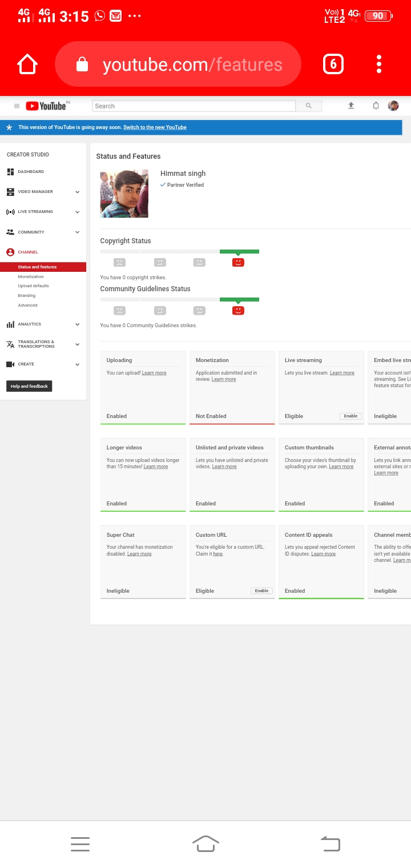The height and width of the screenshot is (868, 411).
Task: Click Enable button on Live streaming card
Action: [x=350, y=416]
